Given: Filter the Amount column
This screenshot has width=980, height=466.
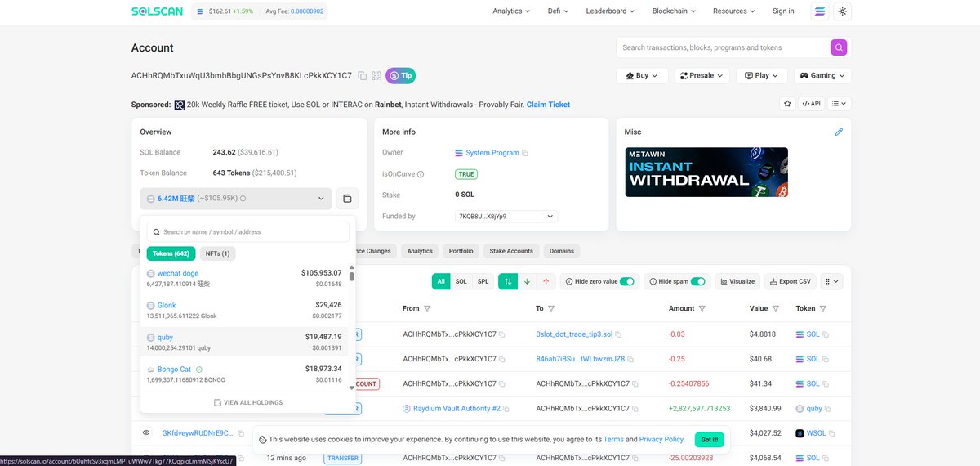Looking at the screenshot, I should [x=702, y=309].
